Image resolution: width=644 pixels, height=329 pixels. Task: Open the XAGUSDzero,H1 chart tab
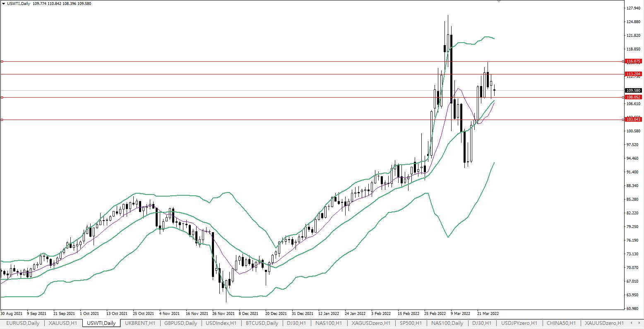point(372,323)
